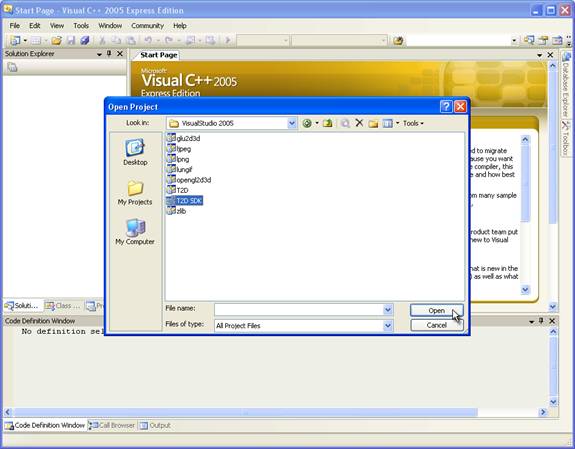Click the Cancel button in the dialog

[436, 325]
